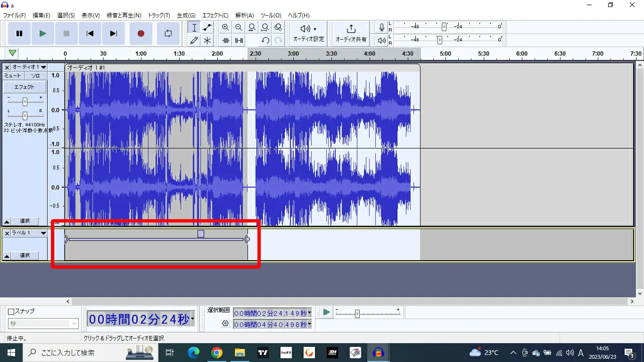Close the オーディオ 1 track
Screen dimensions: 644x362
point(7,67)
